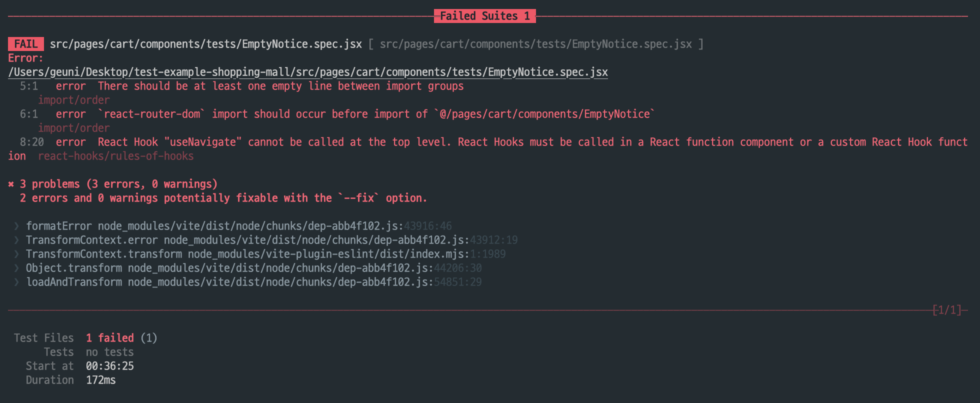Open vite-plugin-eslint index.mjs stack path
The image size is (980, 403).
[x=328, y=254]
